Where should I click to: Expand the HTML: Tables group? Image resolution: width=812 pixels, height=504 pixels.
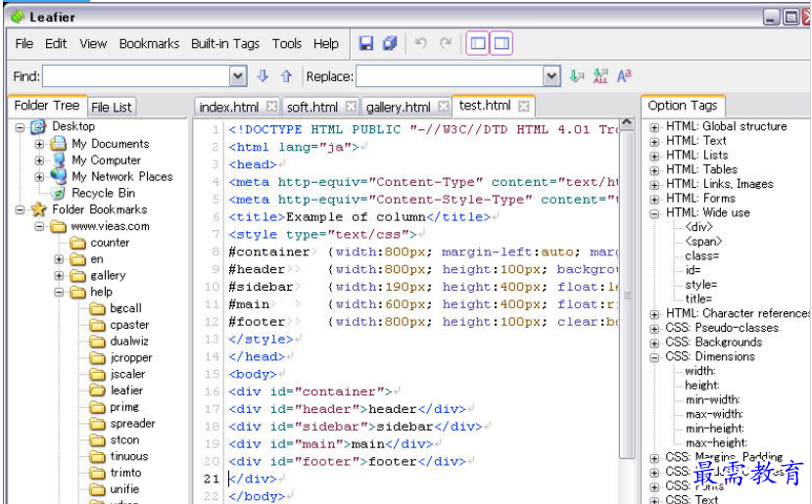coord(654,170)
